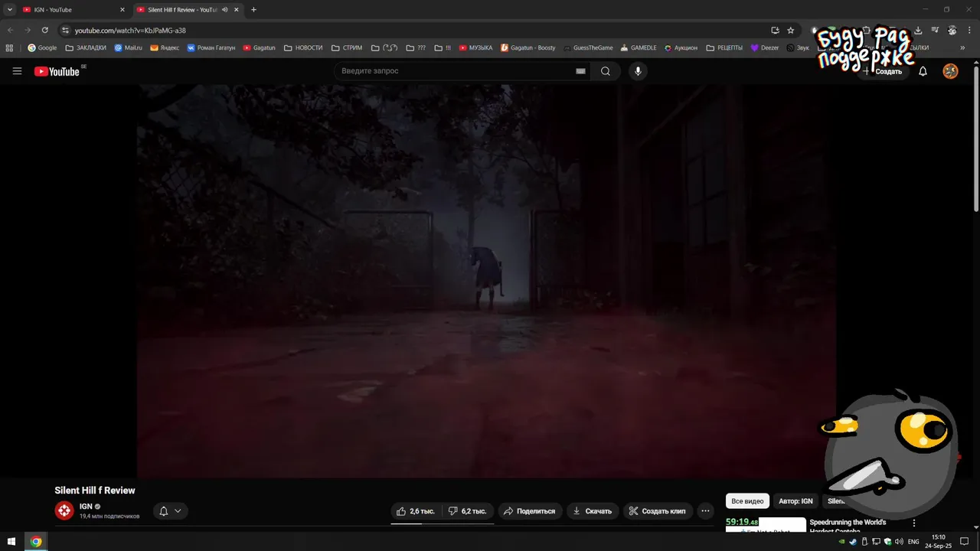This screenshot has width=980, height=551.
Task: Open the volume control in tray
Action: (898, 541)
